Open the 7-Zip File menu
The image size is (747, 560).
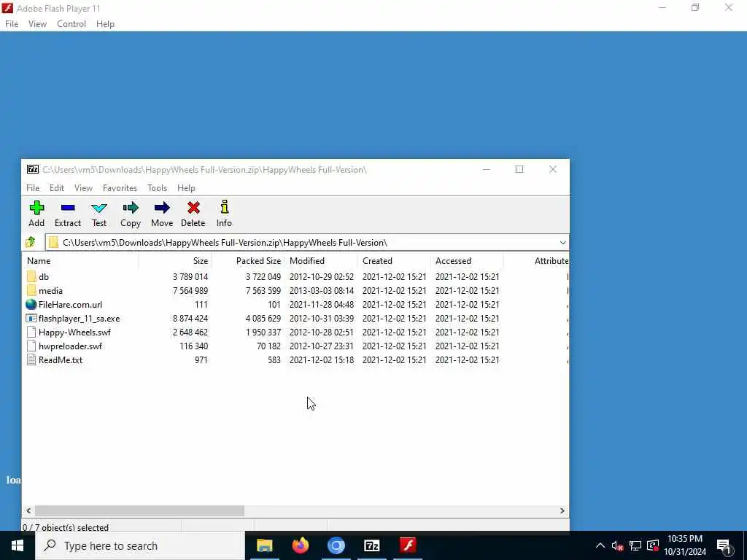(33, 187)
